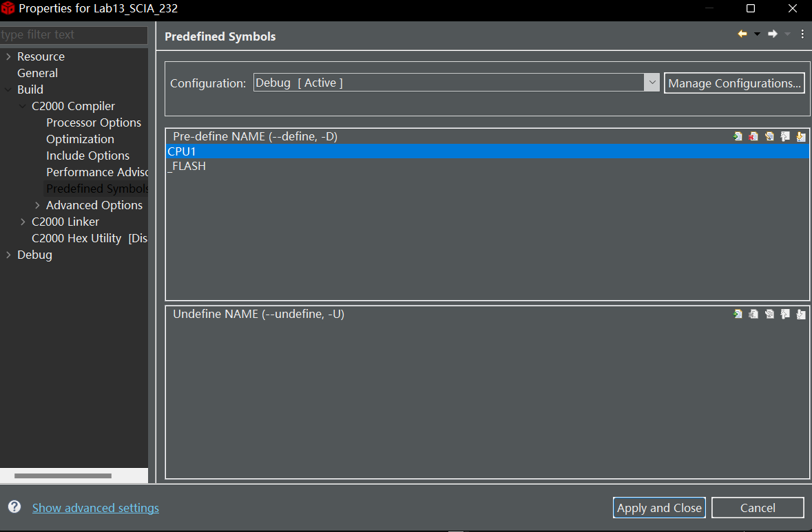Expand the C2000 Linker tree node
812x532 pixels.
pyautogui.click(x=23, y=222)
